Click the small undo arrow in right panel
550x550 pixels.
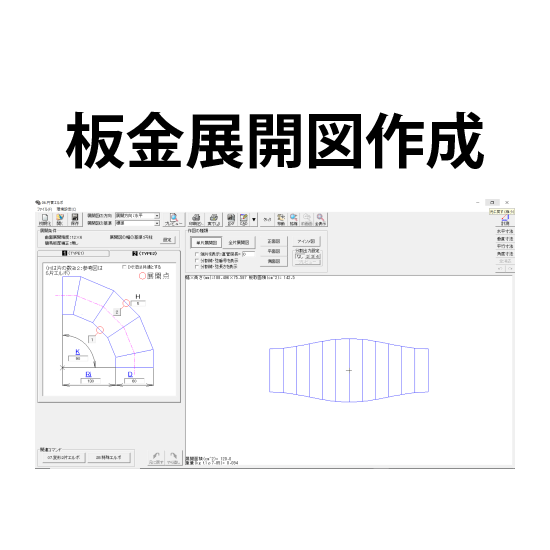coord(501,269)
